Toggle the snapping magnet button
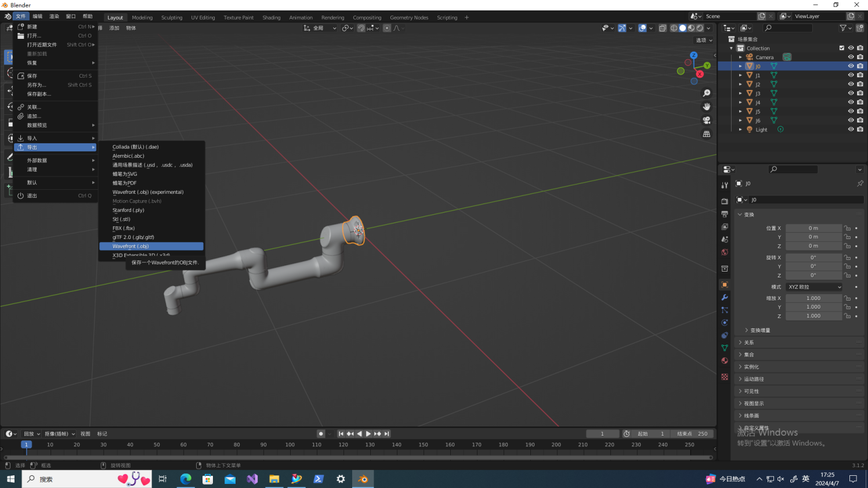Viewport: 868px width, 488px height. [361, 28]
